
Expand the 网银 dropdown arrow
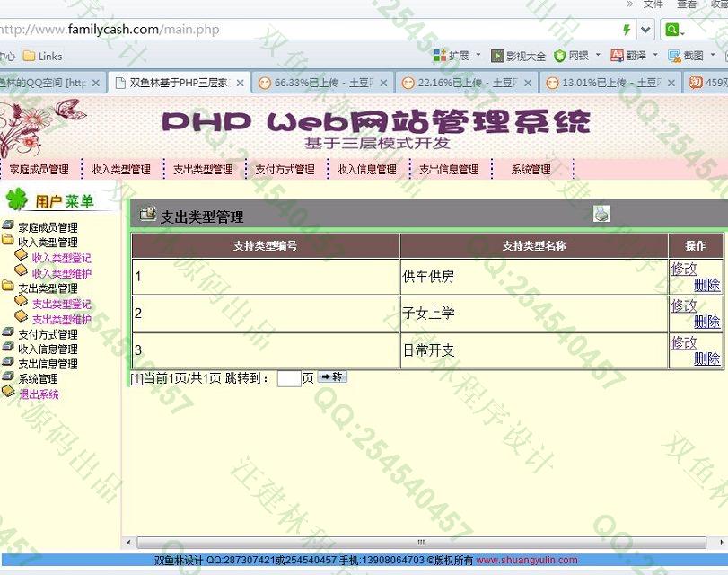pos(598,55)
